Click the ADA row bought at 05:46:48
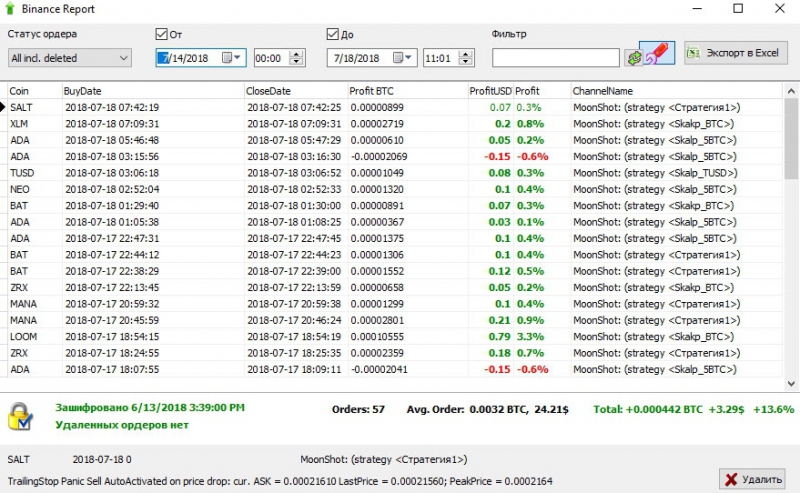Image resolution: width=800 pixels, height=493 pixels. tap(394, 140)
